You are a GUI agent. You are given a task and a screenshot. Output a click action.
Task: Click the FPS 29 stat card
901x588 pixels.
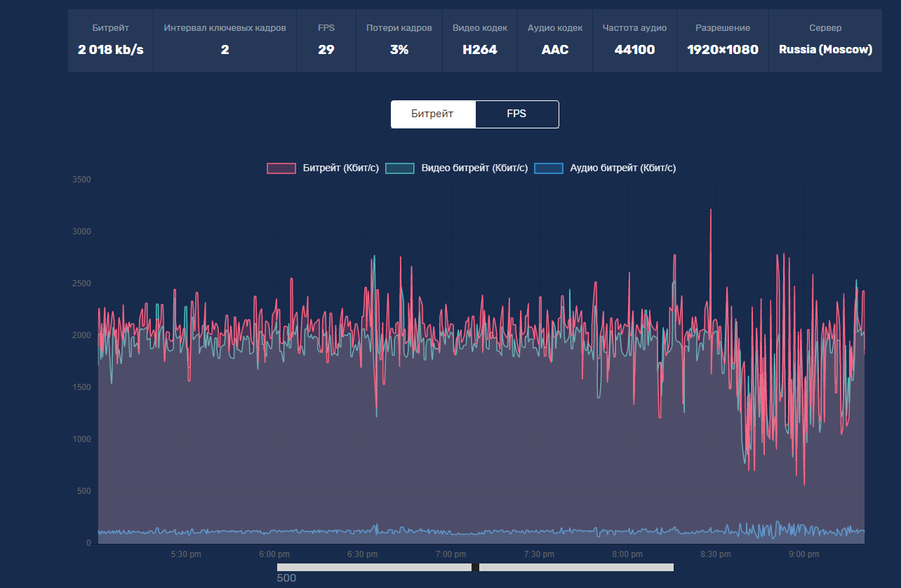[326, 40]
